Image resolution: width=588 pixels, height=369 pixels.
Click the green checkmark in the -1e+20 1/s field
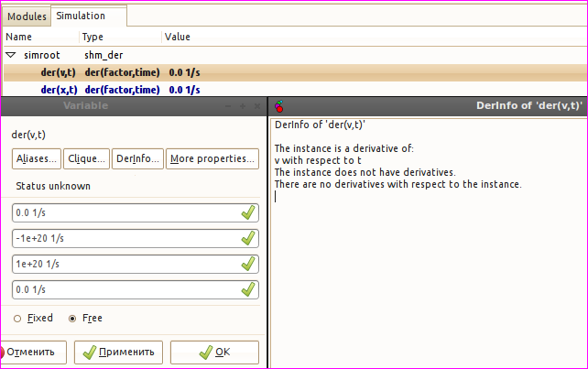point(246,239)
